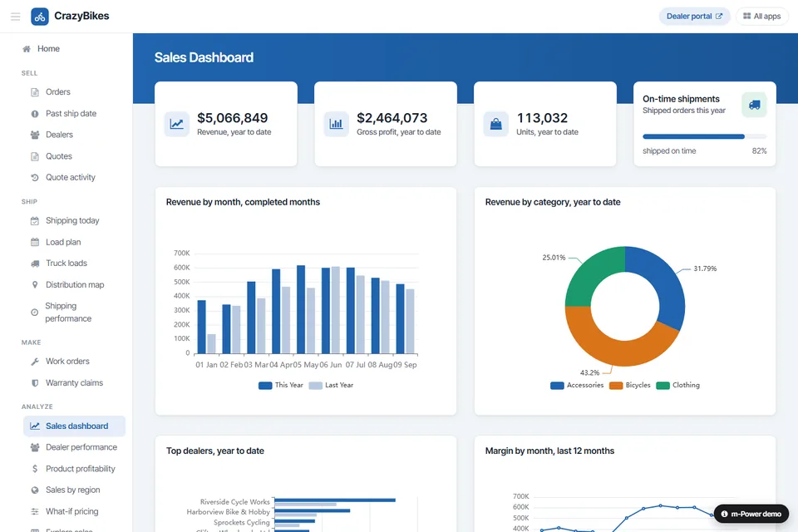Click the Work orders wrench icon
Image resolution: width=798 pixels, height=532 pixels.
click(35, 362)
